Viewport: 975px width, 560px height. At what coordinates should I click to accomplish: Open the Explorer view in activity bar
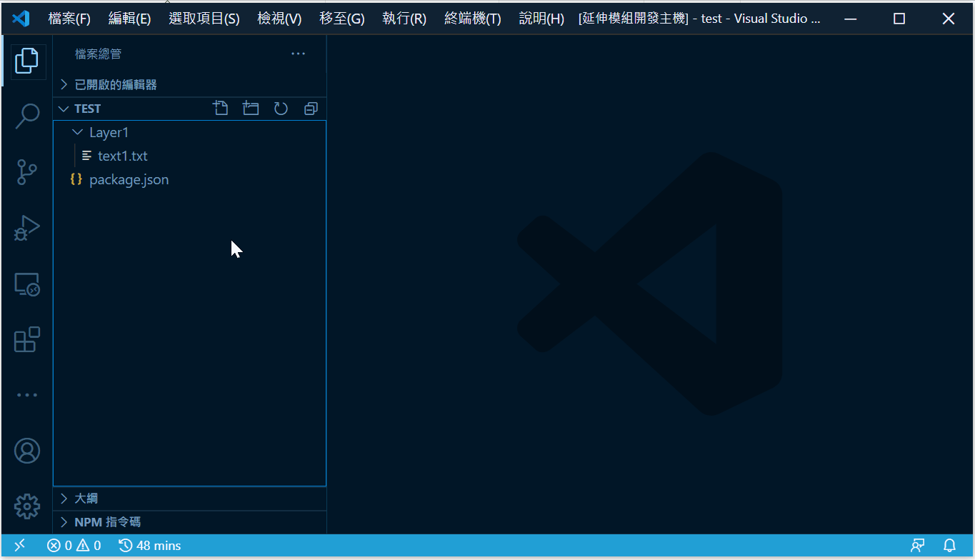pos(27,61)
